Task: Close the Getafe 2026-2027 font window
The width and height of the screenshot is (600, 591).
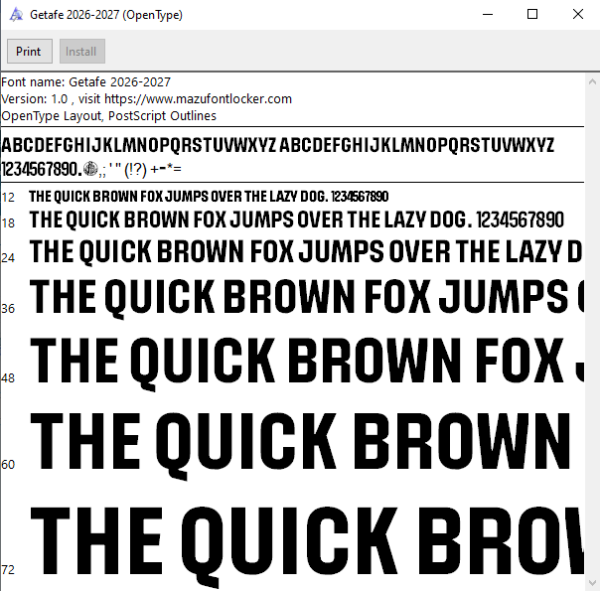Action: (x=578, y=15)
